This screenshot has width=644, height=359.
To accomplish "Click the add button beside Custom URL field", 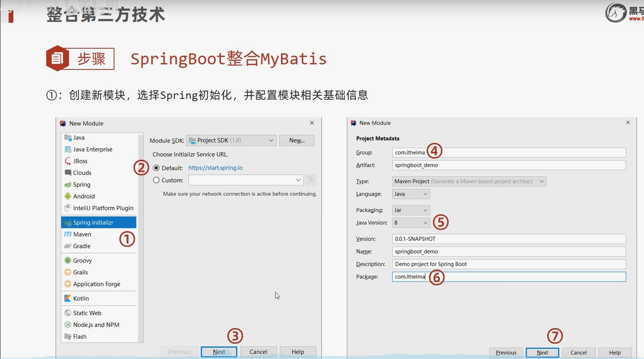I will pyautogui.click(x=311, y=180).
